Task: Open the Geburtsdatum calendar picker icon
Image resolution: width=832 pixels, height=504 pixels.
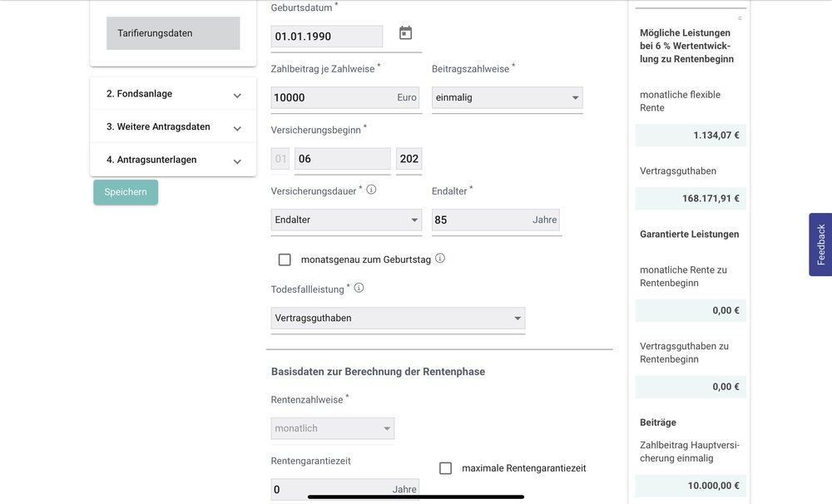Action: tap(405, 33)
